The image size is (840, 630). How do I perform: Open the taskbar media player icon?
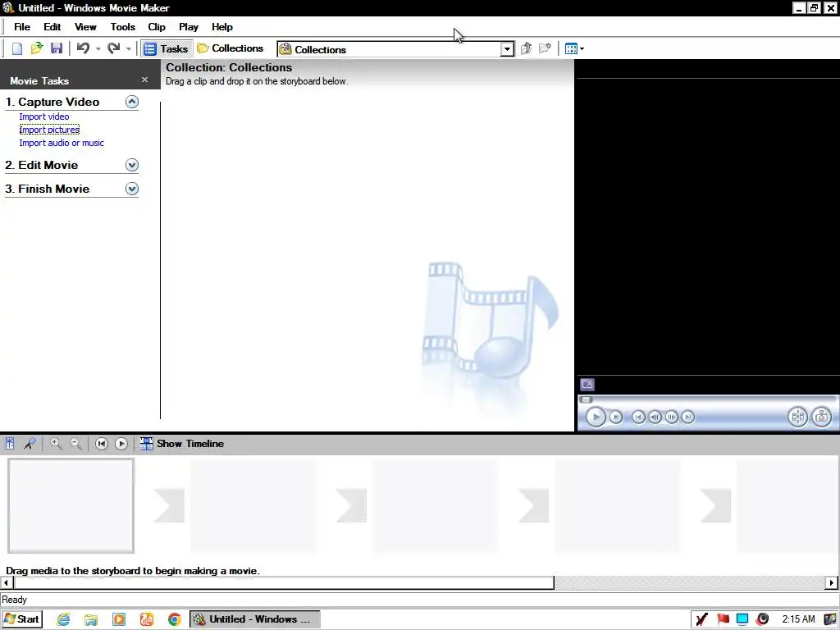[x=119, y=619]
